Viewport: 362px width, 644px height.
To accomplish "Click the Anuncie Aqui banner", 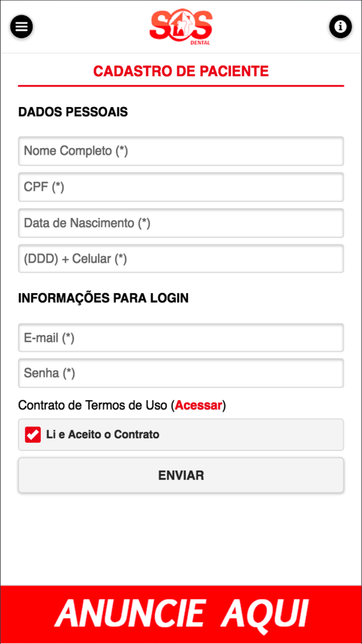I will [x=181, y=614].
